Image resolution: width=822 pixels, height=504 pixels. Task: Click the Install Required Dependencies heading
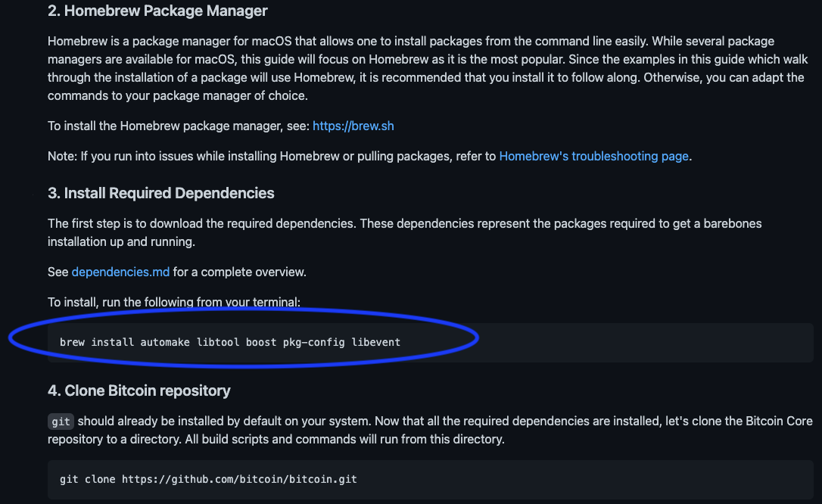tap(161, 193)
